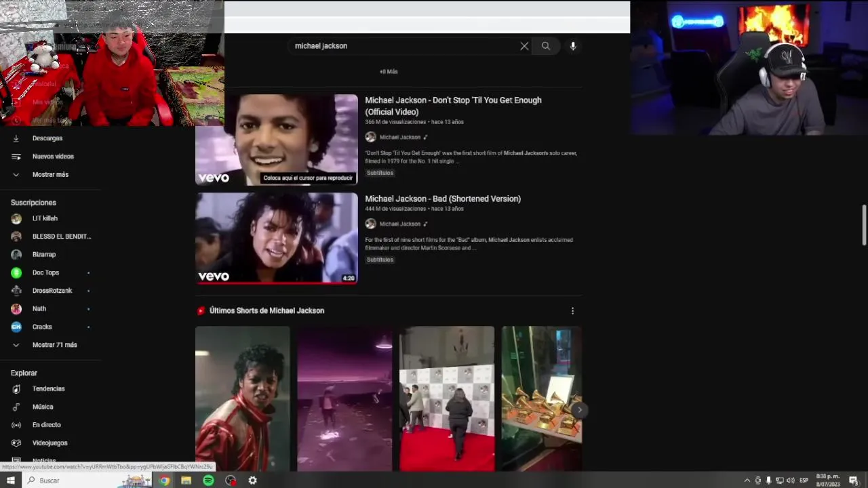
Task: Open title Michael Jackson - Don't Stop 'Til You Get Enough
Action: [x=453, y=106]
